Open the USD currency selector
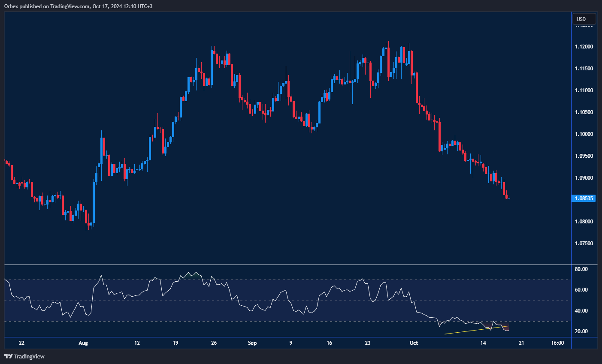This screenshot has width=602, height=364. (x=584, y=19)
